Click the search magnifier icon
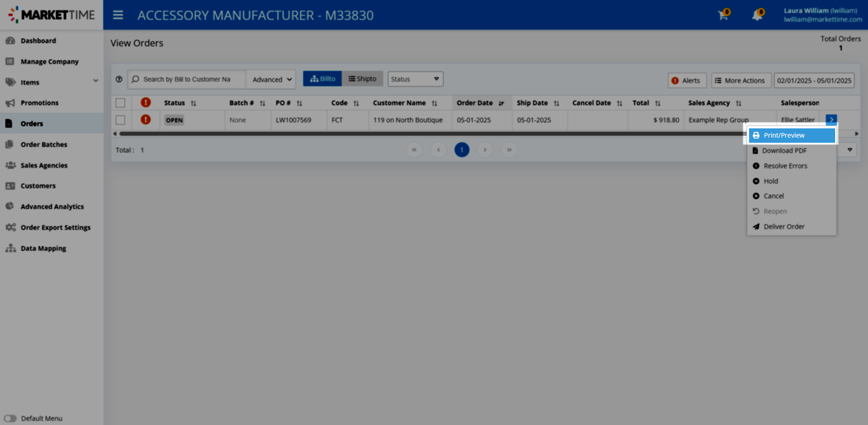 tap(135, 79)
